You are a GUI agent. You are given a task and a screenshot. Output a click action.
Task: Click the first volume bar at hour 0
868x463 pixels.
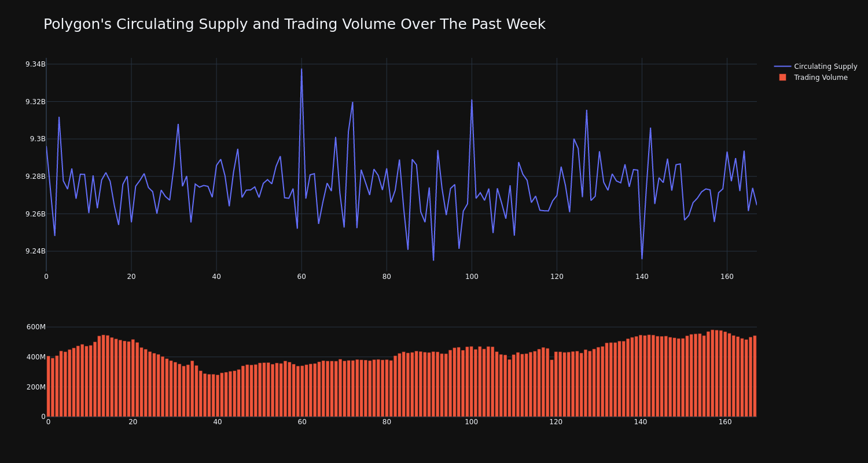coord(48,387)
